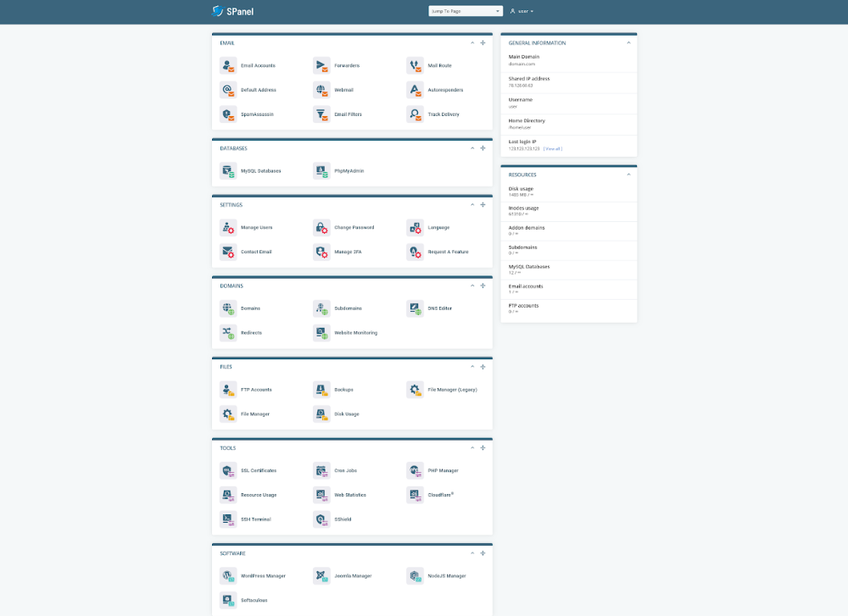
Task: Launch Softaculous installer
Action: tap(254, 600)
